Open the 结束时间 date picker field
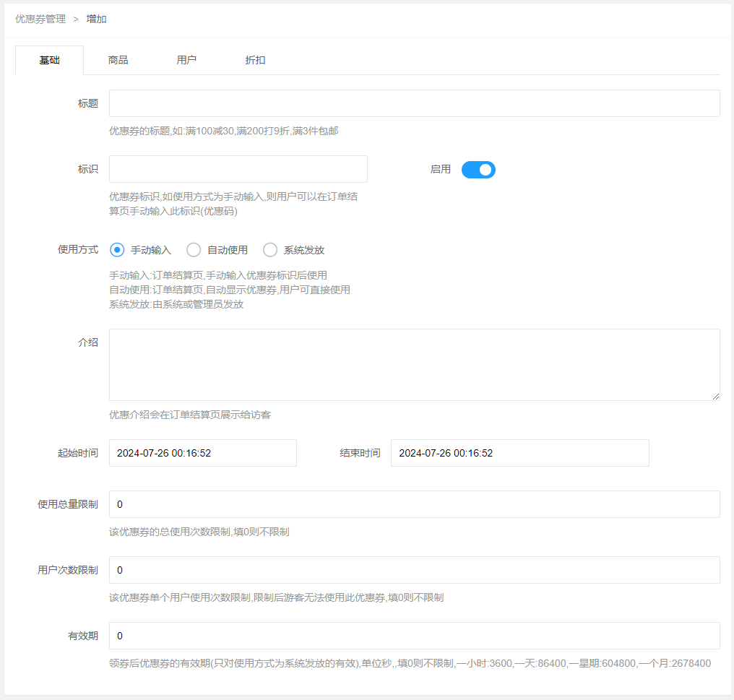734x700 pixels. click(519, 453)
